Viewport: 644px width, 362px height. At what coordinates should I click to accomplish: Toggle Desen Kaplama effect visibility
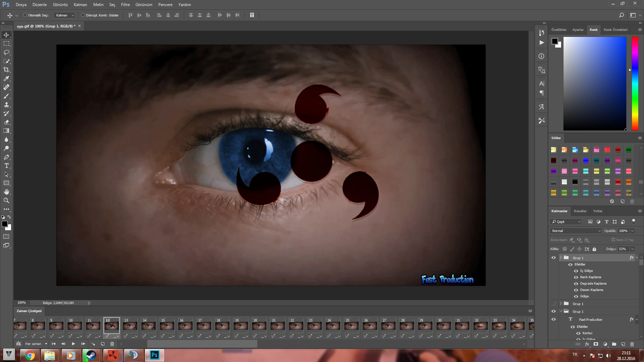pyautogui.click(x=576, y=290)
